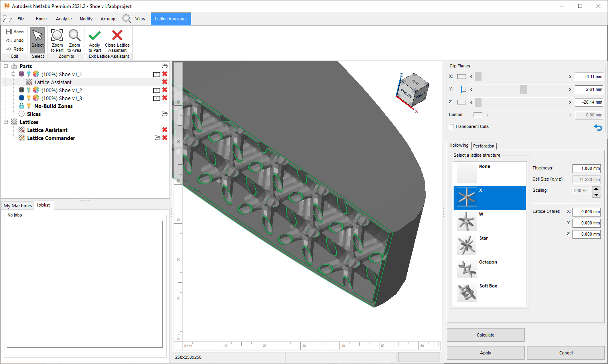
Task: Click lock icon on No-Build Zones
Action: [x=22, y=106]
